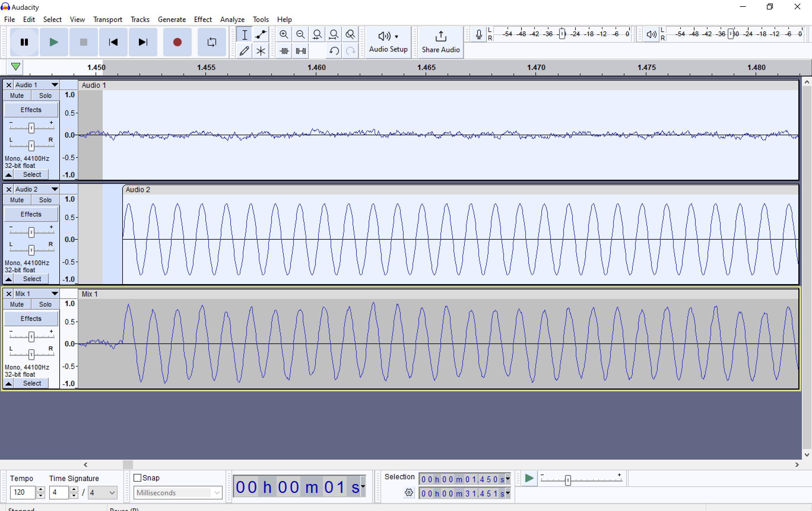Solo the Audio 1 track
The image size is (812, 511).
point(45,96)
